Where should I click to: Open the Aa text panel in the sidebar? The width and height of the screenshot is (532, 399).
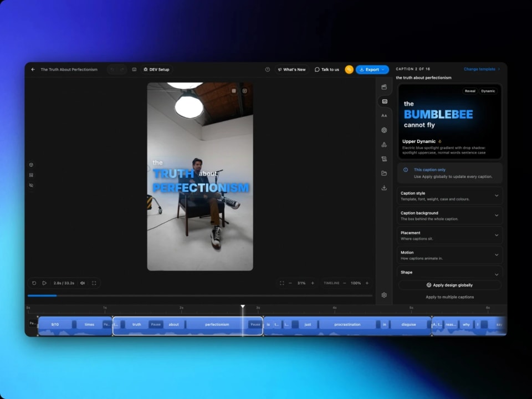(x=384, y=116)
